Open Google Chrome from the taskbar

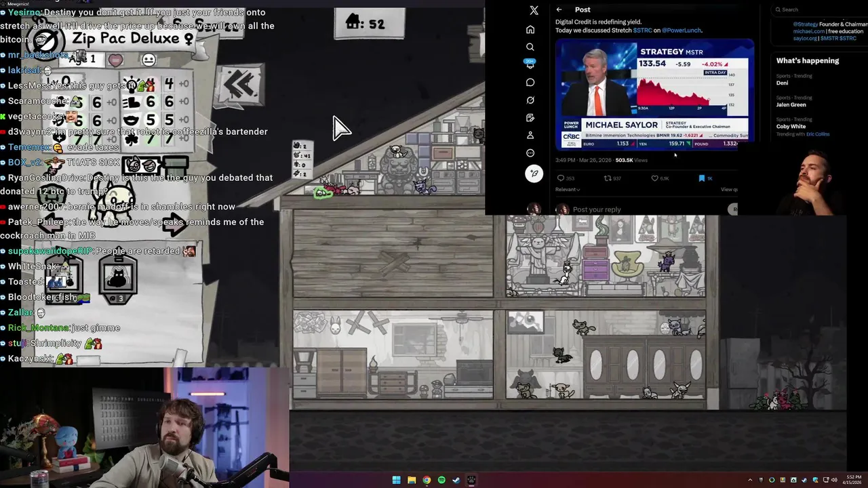[x=427, y=480]
